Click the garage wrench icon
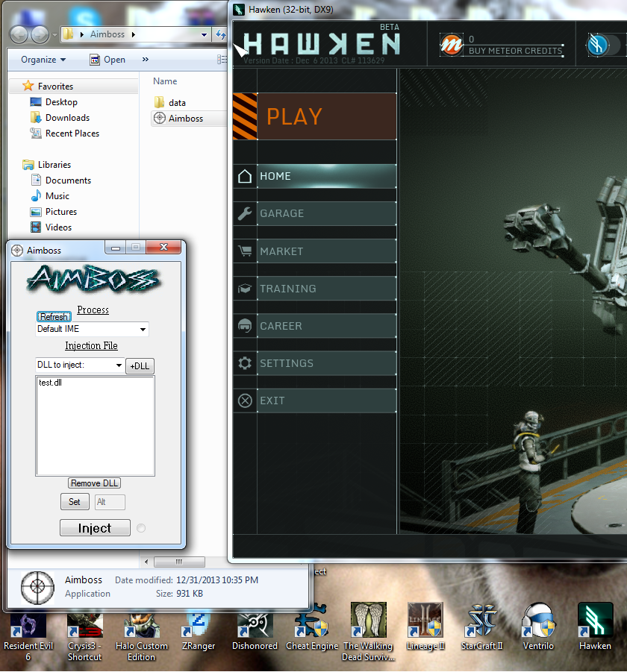 pos(245,213)
